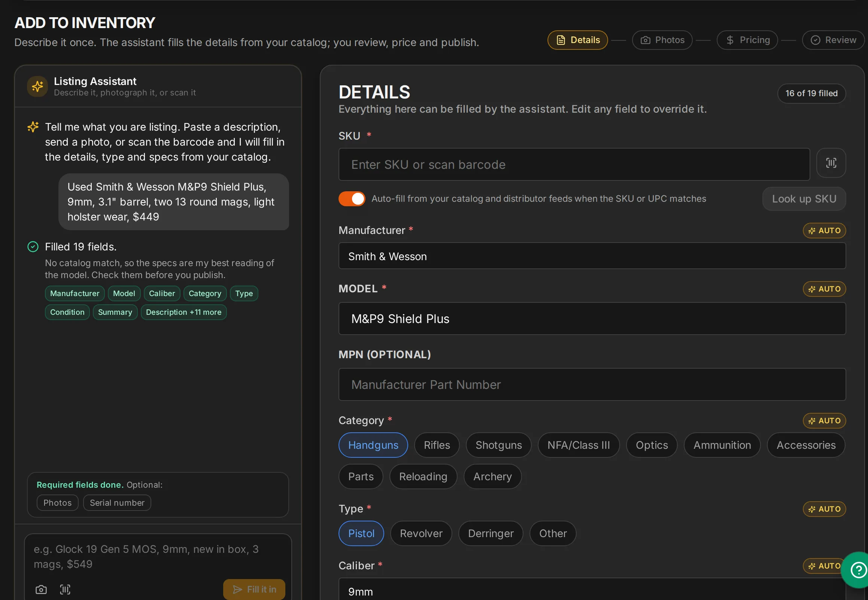This screenshot has width=868, height=600.
Task: Click into the SKU input field
Action: point(574,164)
